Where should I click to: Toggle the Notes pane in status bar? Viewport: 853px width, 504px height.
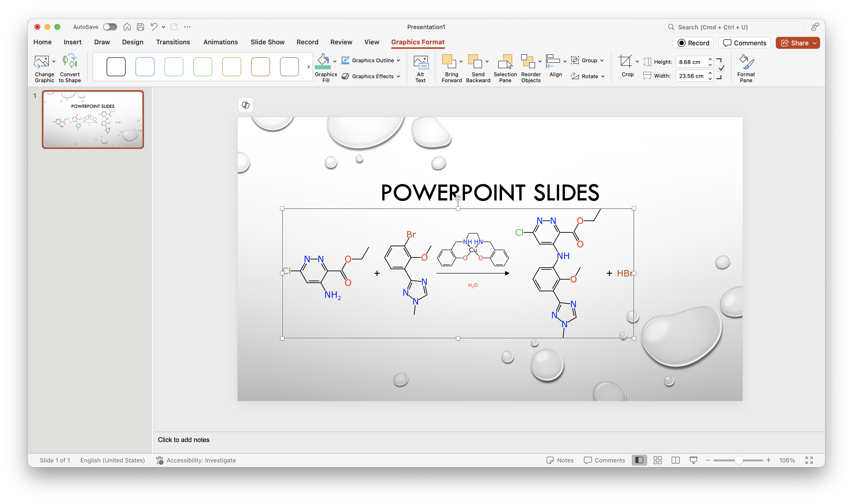coord(560,460)
